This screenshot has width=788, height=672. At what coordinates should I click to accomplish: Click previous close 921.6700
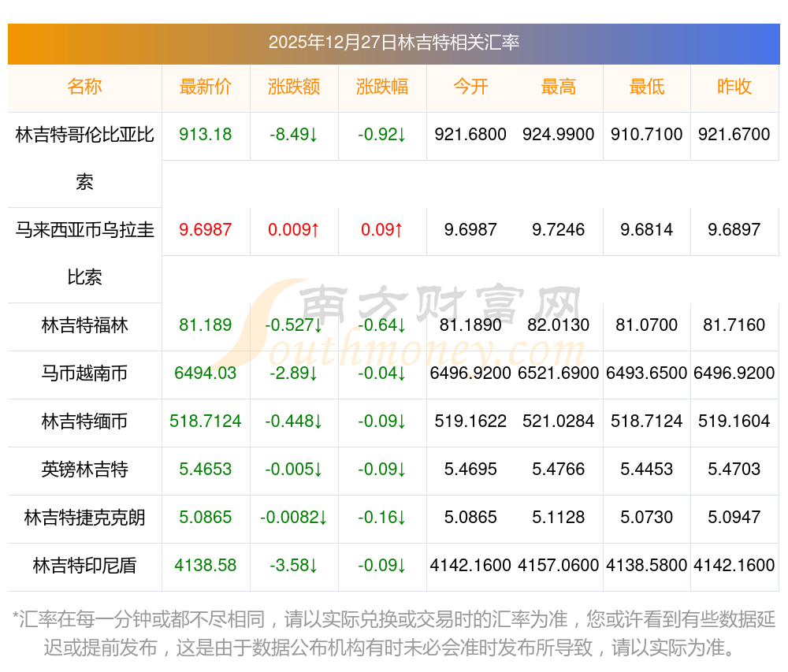(x=734, y=134)
